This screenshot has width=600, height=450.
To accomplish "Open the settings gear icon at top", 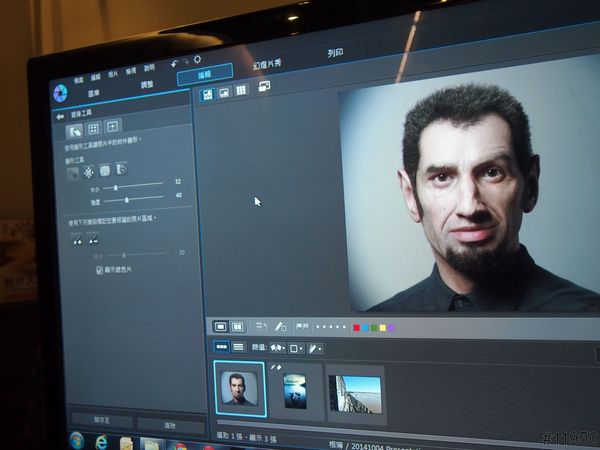I will click(197, 60).
